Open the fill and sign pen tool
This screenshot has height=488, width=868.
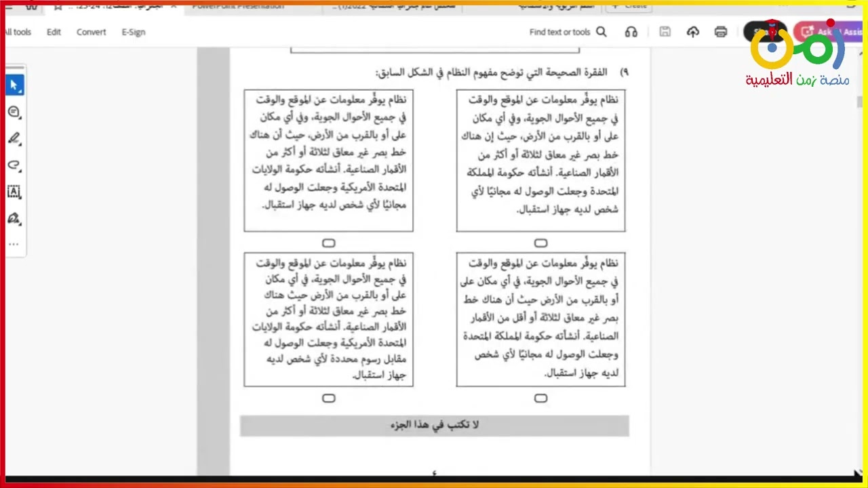click(x=14, y=219)
